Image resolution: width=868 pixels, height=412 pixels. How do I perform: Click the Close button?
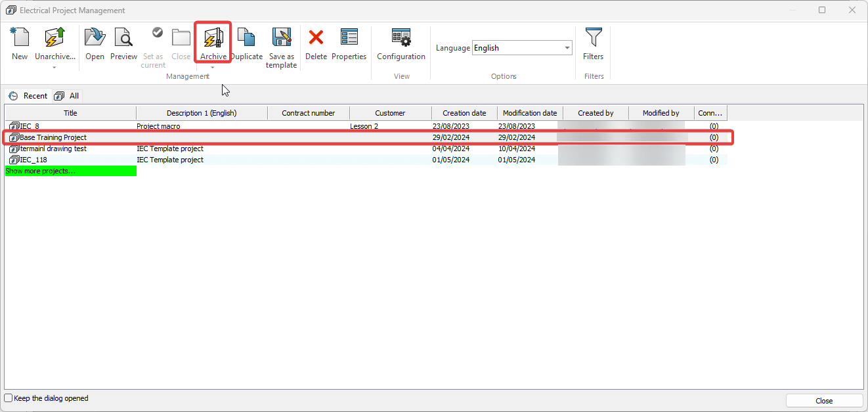[824, 400]
